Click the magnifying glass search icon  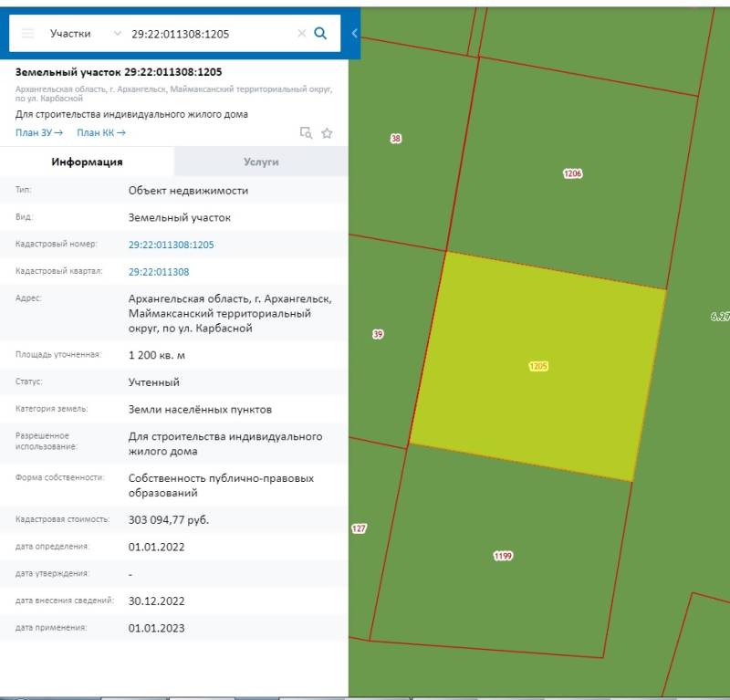click(320, 33)
